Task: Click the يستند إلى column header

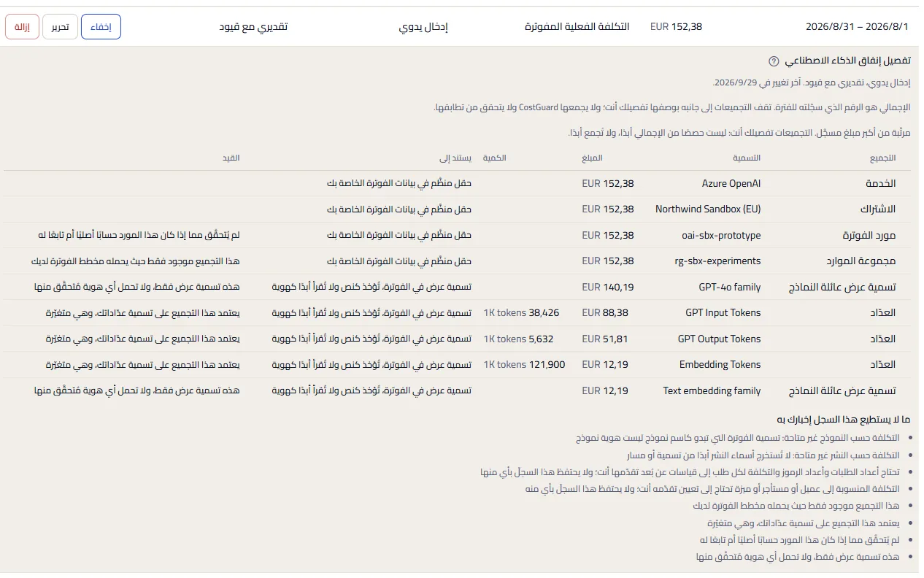Action: pos(455,158)
